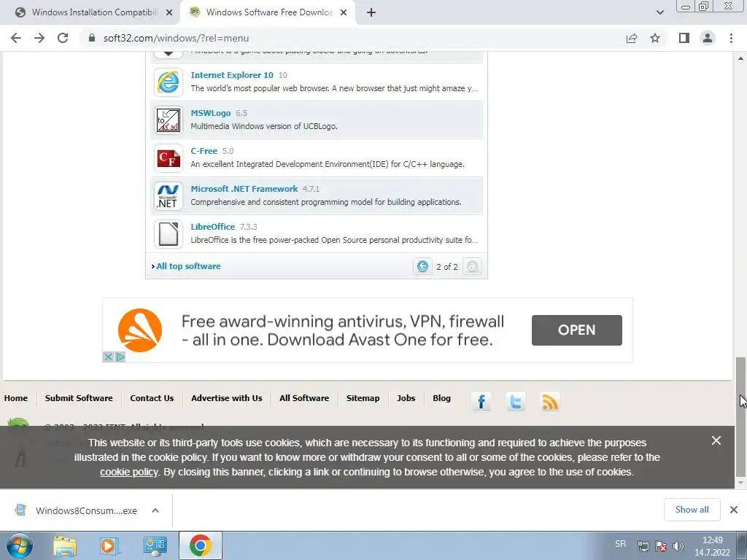Click the SR language indicator
Screen dimensions: 747x560
click(620, 544)
